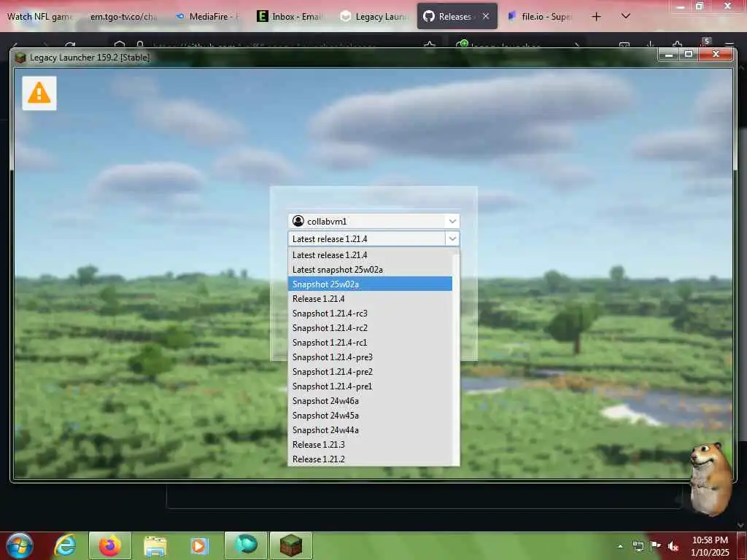Switch to file.io browser tab
The image size is (747, 560).
(x=540, y=17)
